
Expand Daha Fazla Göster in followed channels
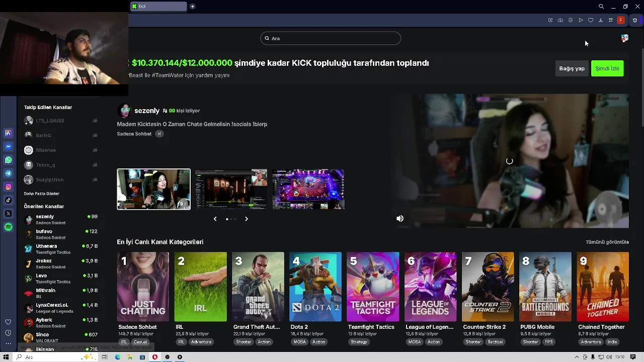click(41, 194)
